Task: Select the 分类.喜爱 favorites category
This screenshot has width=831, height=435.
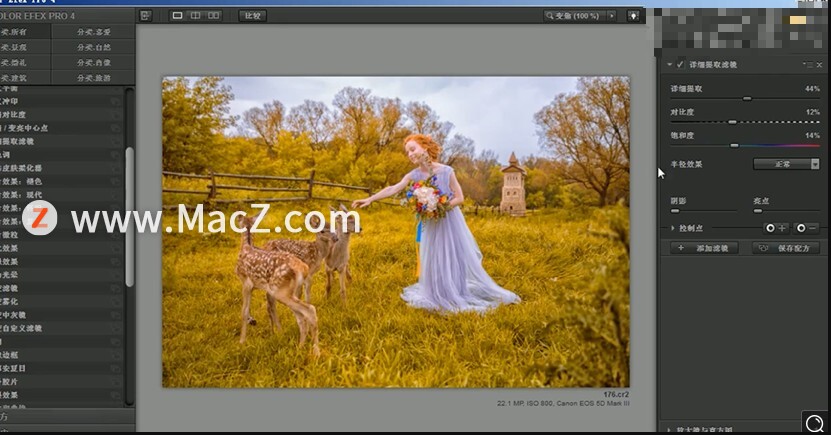Action: tap(93, 32)
